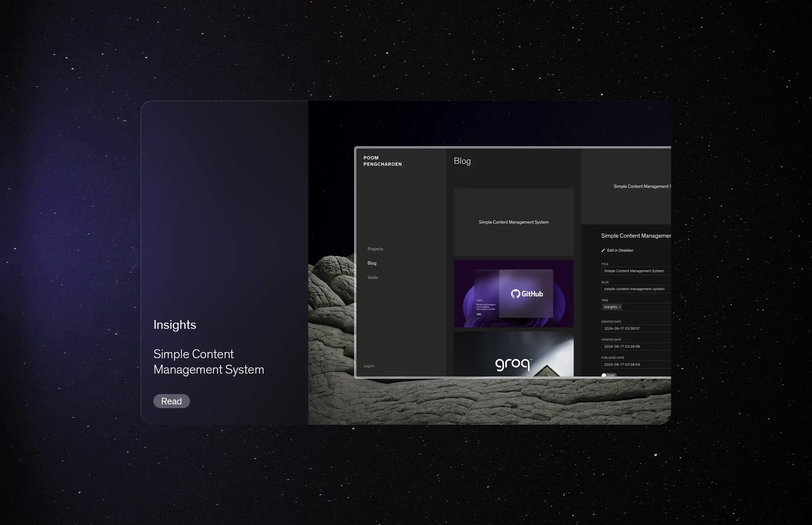
Task: Click the Log In link
Action: tap(368, 365)
